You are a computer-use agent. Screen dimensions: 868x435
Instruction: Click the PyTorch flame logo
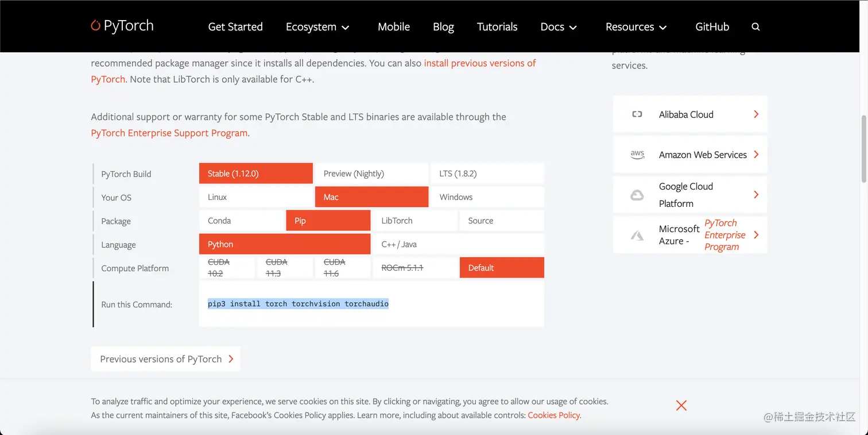(x=96, y=26)
